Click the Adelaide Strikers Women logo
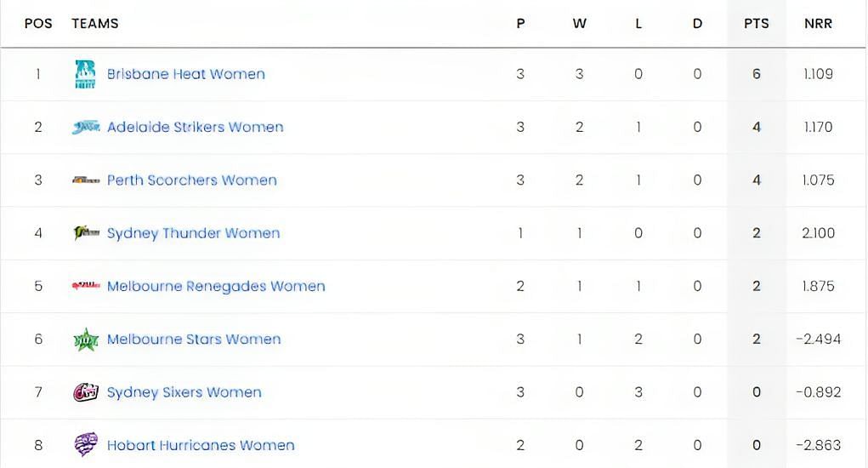This screenshot has height=468, width=868. (86, 128)
